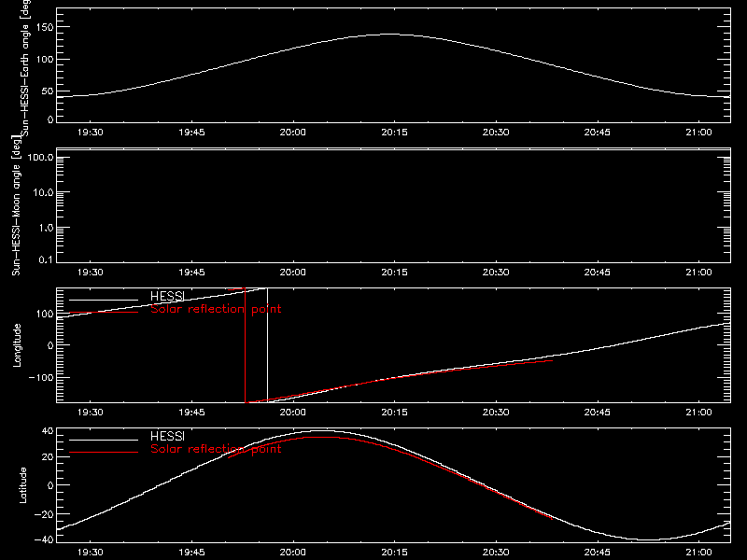
Task: Click the 20 tick on Latitude axis
Action: [48, 457]
